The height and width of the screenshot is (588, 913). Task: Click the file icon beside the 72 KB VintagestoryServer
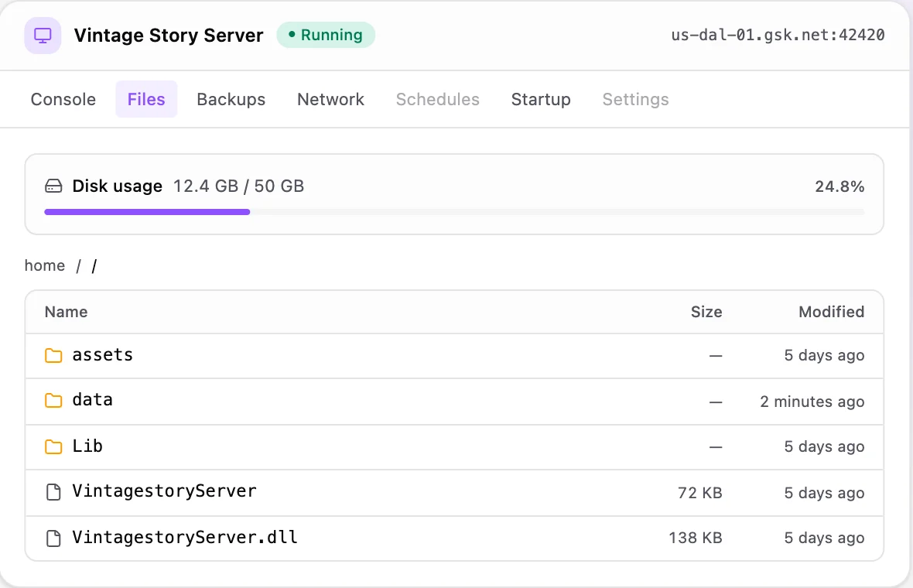53,492
